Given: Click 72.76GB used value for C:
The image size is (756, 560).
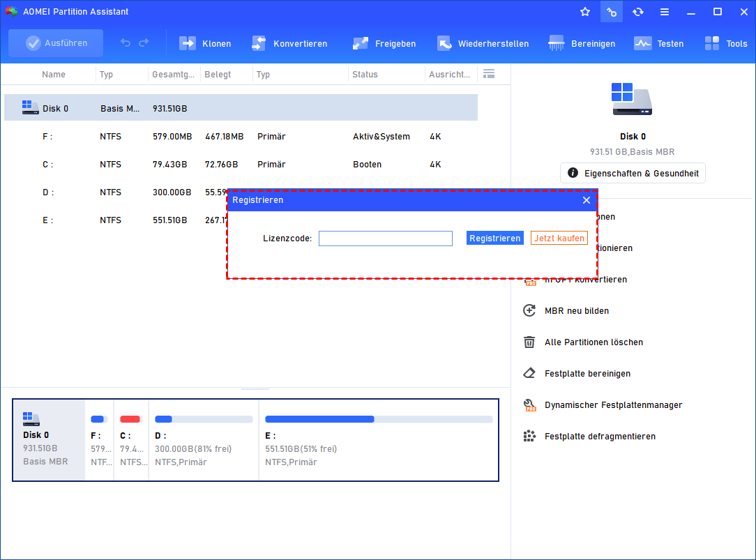Looking at the screenshot, I should coord(221,165).
